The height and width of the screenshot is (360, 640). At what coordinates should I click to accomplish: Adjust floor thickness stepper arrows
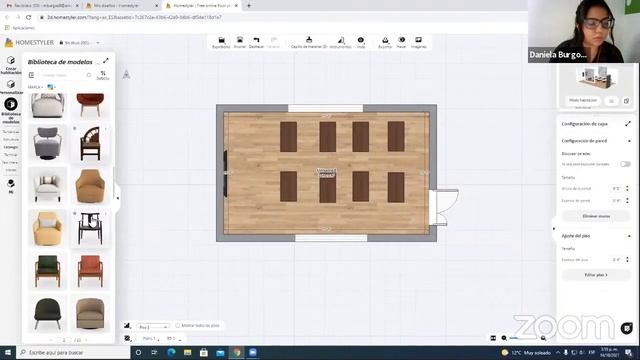[627, 259]
